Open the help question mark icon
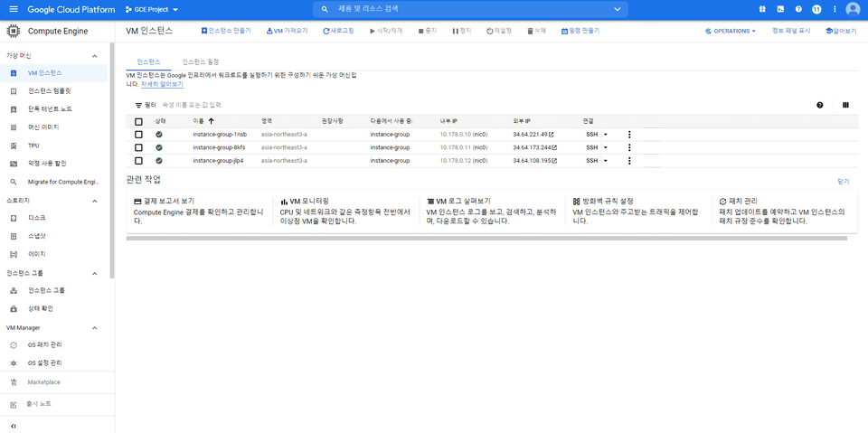 798,9
